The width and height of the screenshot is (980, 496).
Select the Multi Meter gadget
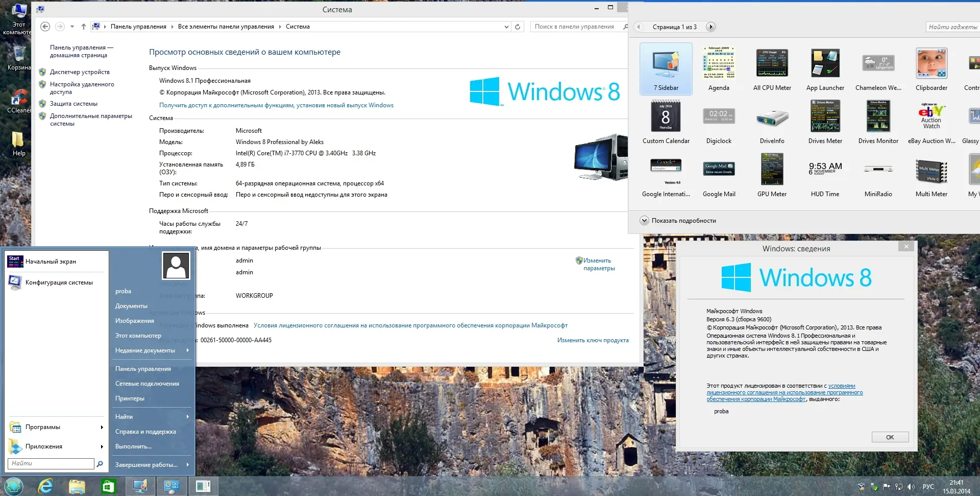[931, 175]
